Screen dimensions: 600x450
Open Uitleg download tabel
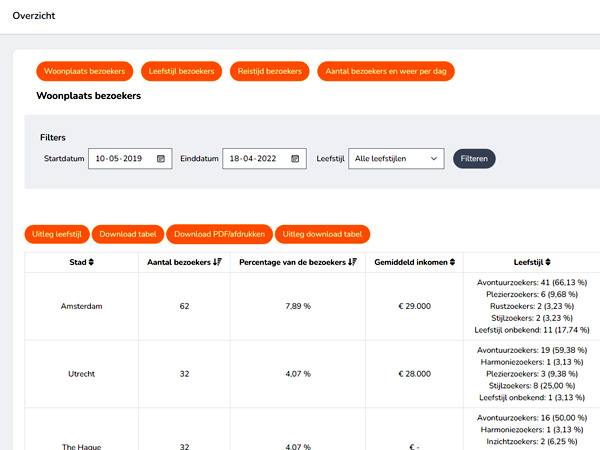(322, 234)
